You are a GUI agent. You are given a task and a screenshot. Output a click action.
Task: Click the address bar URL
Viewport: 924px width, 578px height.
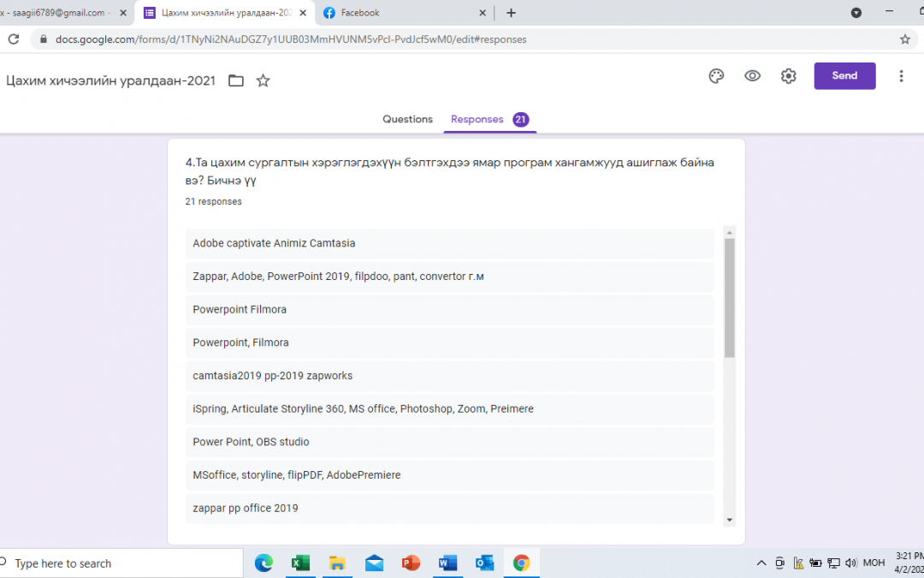pyautogui.click(x=291, y=39)
